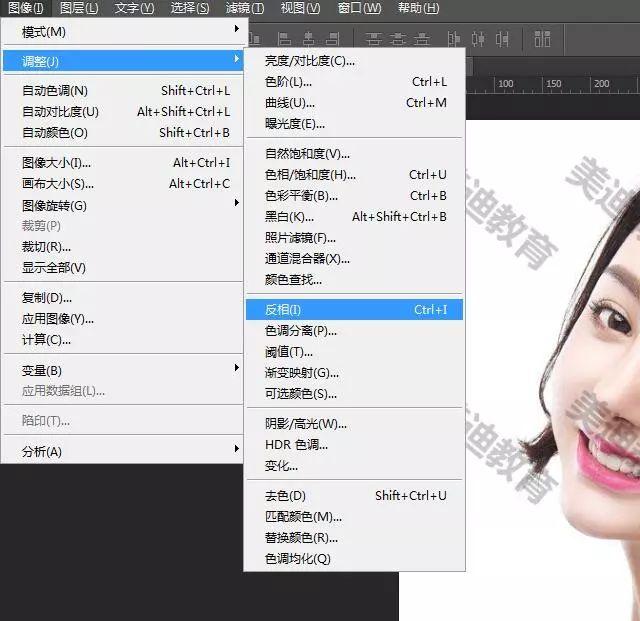Screen dimensions: 640x621
Task: Open the 选择(S) menu
Action: tap(190, 8)
